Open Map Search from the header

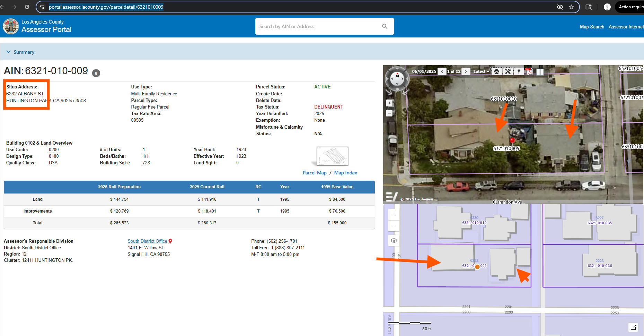(592, 27)
